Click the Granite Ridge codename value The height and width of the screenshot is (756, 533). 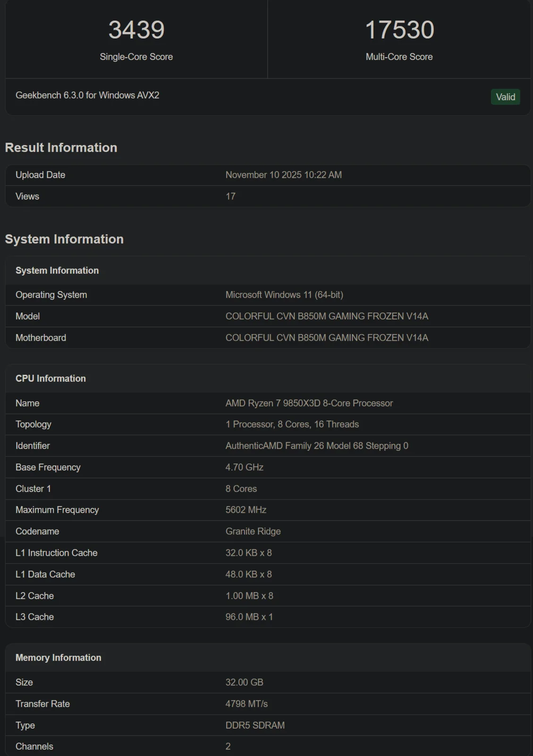(x=253, y=532)
